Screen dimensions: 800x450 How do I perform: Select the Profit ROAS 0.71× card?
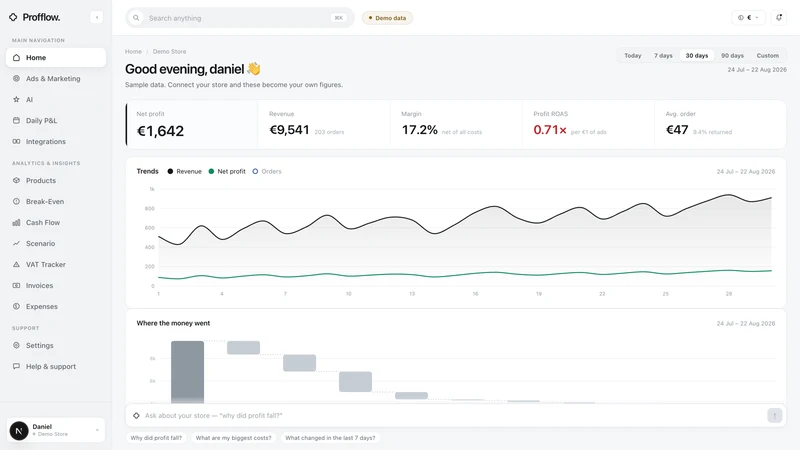point(588,124)
